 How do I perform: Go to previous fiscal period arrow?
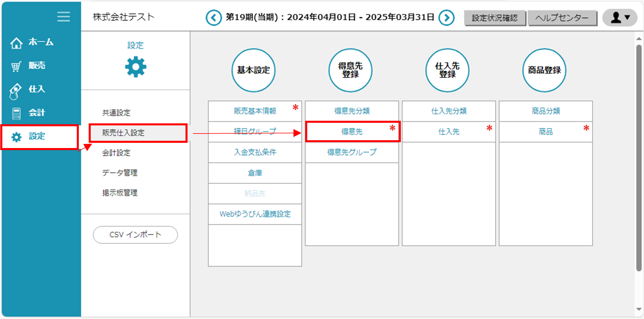tap(214, 18)
